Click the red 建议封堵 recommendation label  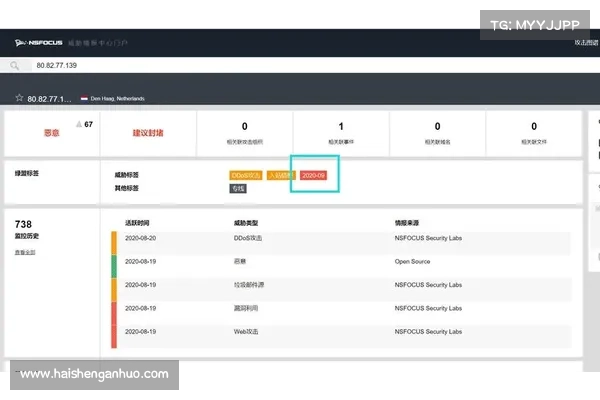(148, 132)
